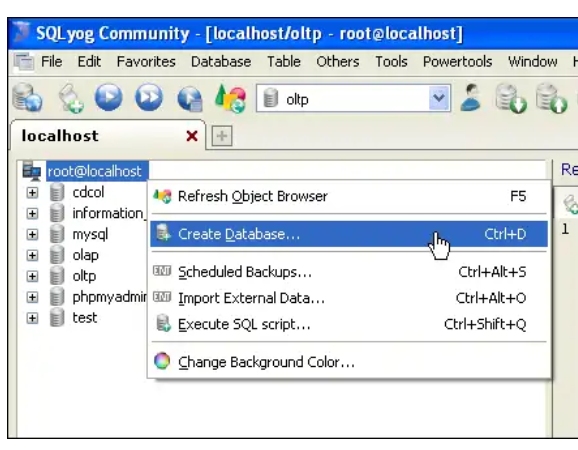Select Import External Data menu entry
This screenshot has height=450, width=578.
pos(349,298)
